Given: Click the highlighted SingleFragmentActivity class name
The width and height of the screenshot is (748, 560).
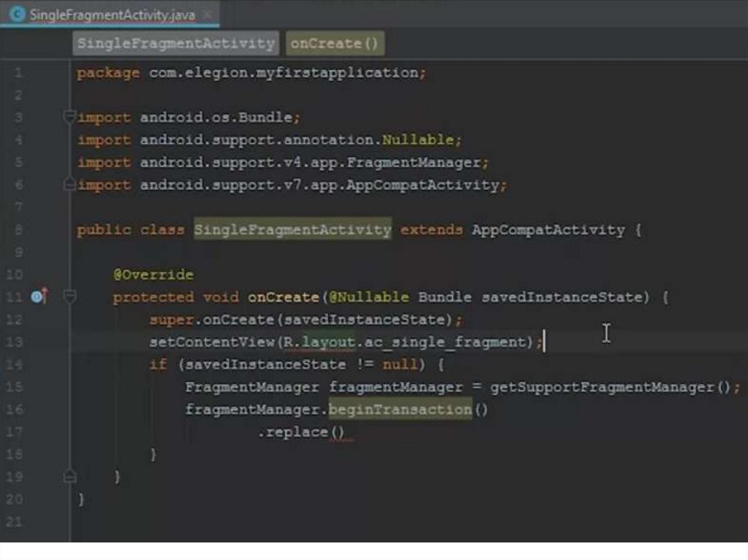Looking at the screenshot, I should click(292, 230).
